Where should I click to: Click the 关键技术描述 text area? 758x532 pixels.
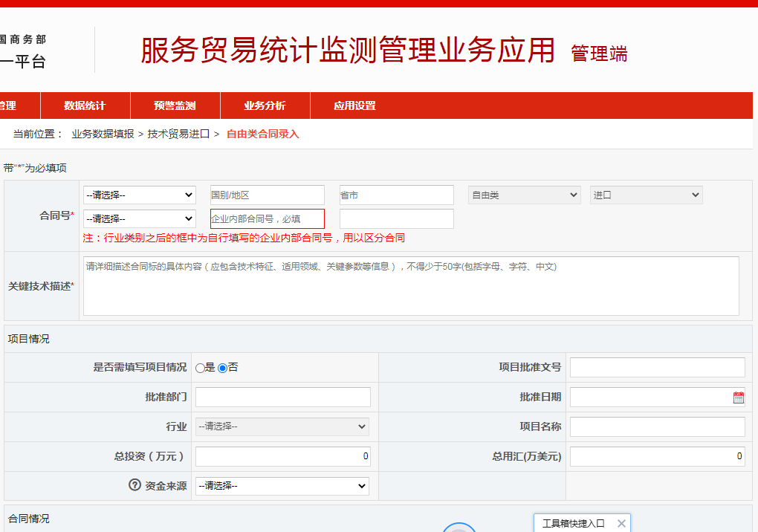coord(412,286)
